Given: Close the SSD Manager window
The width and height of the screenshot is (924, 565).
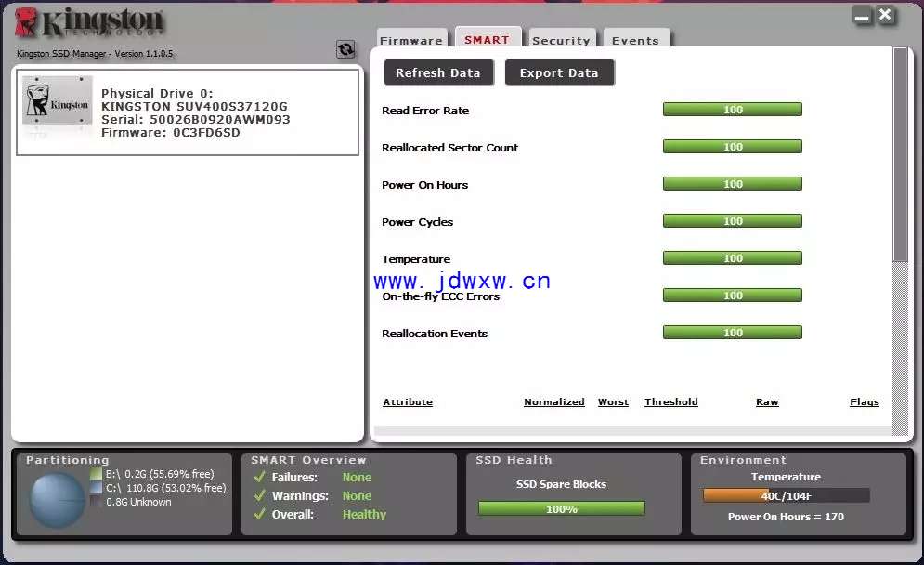Looking at the screenshot, I should pyautogui.click(x=885, y=15).
